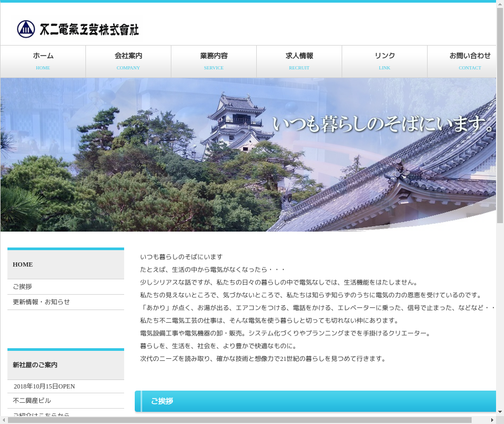Open the ホーム HOME navigation tab
Screen dimensions: 504x424
coord(43,61)
